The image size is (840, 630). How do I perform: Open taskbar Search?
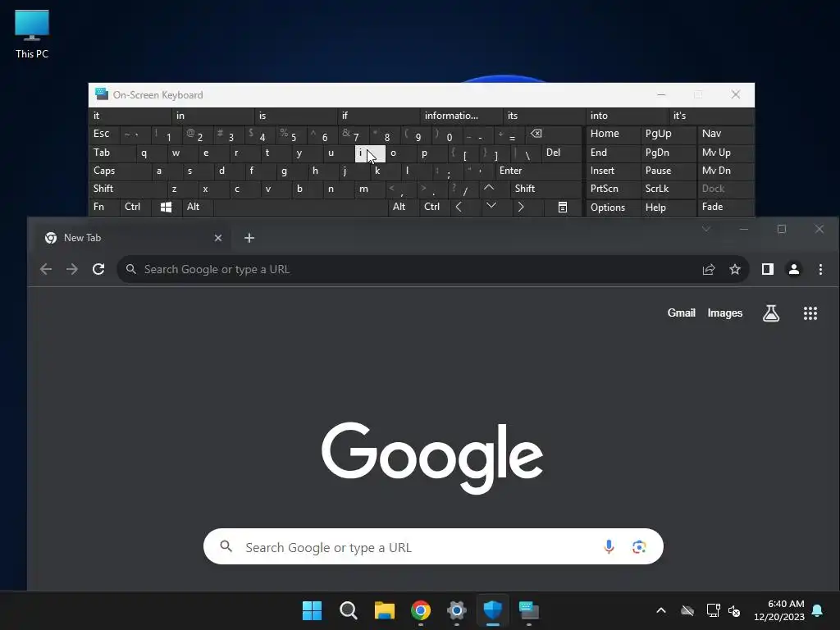[x=348, y=610]
